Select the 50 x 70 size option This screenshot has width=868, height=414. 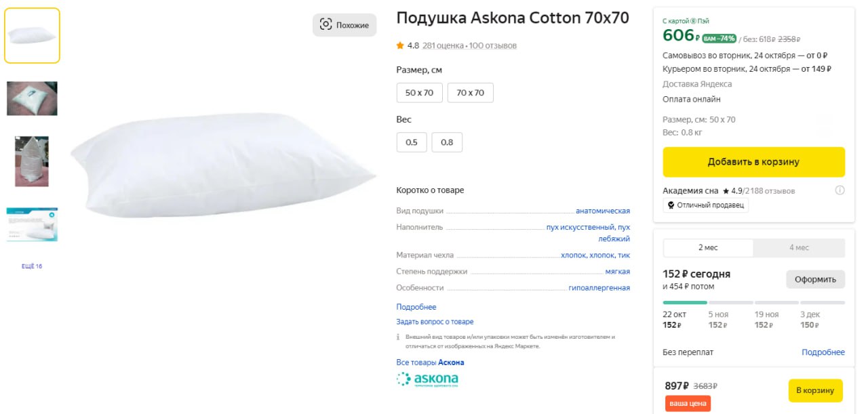(x=419, y=93)
